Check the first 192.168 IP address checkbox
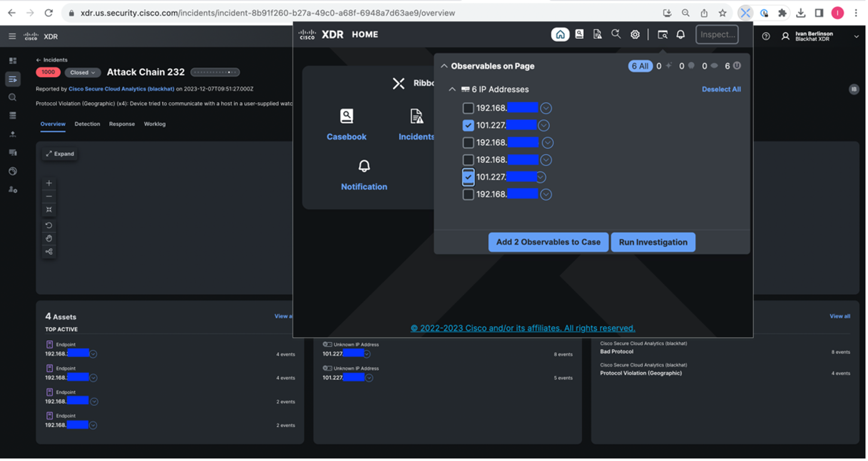 pos(469,108)
